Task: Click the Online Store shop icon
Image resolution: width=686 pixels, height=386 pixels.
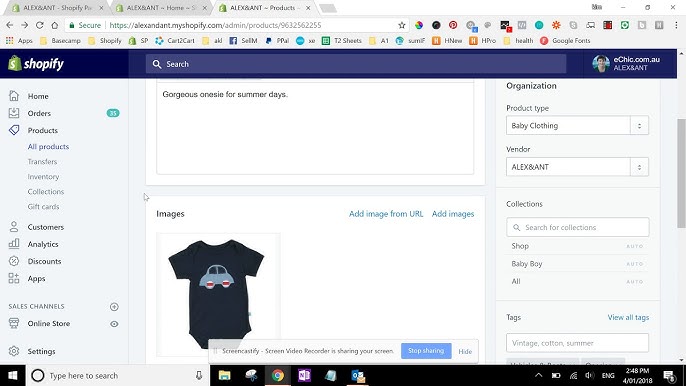Action: pos(14,323)
